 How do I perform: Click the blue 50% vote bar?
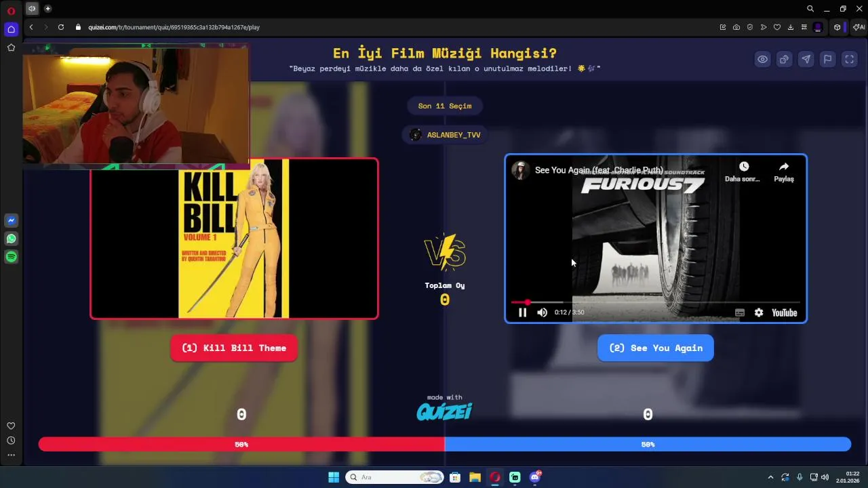pyautogui.click(x=648, y=444)
